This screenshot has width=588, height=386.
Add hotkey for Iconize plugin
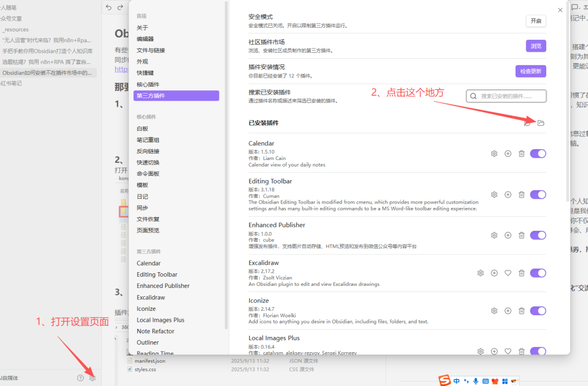508,311
